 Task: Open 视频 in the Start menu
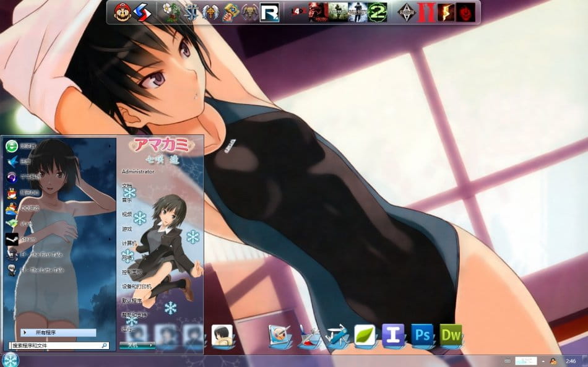point(127,214)
